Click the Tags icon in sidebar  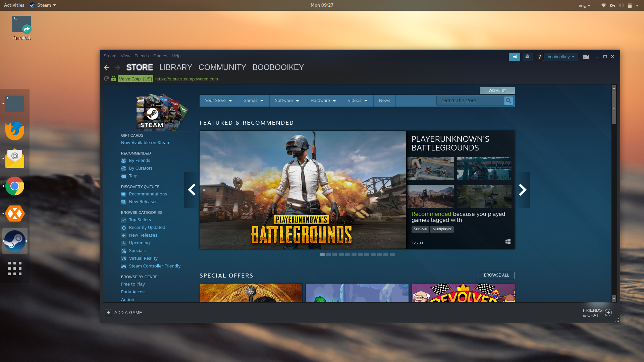tap(124, 176)
